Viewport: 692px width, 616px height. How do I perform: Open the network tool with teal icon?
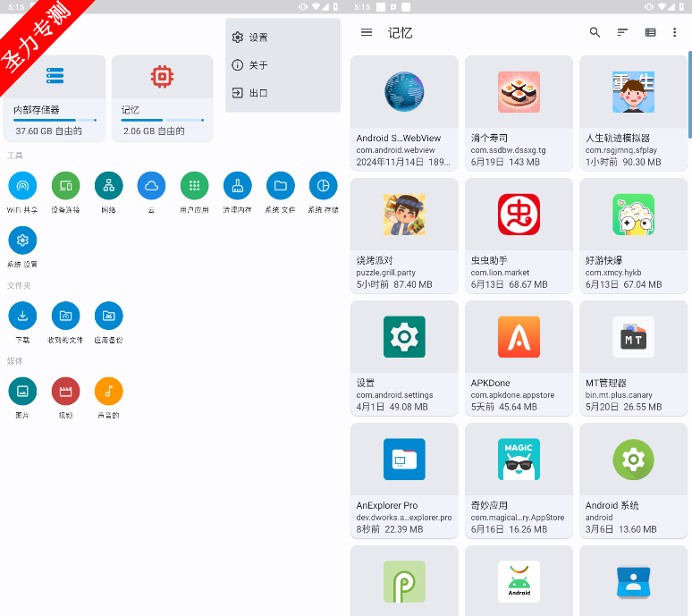coord(108,186)
